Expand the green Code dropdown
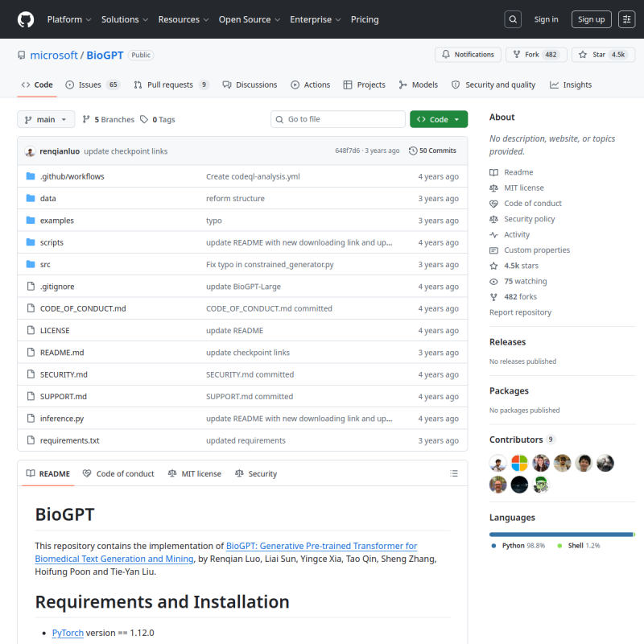The image size is (644, 644). click(439, 119)
